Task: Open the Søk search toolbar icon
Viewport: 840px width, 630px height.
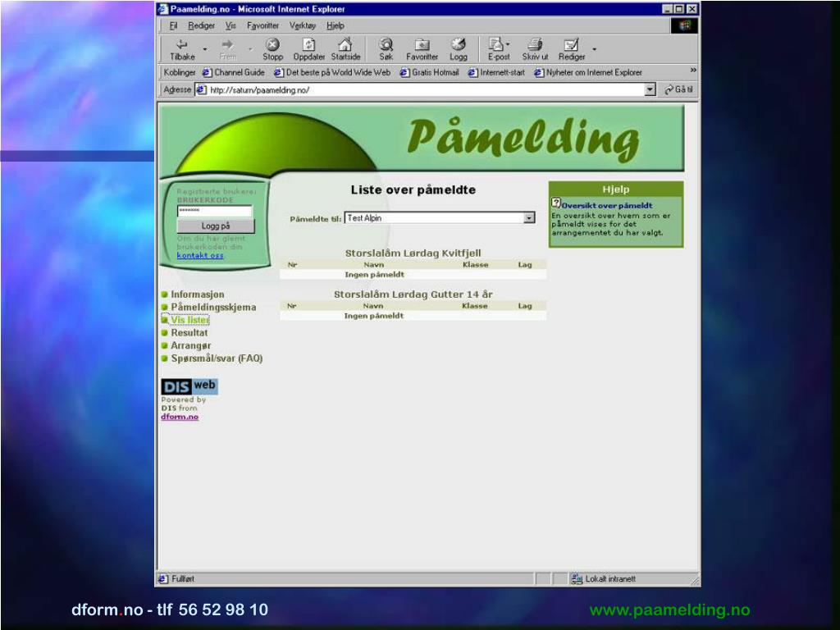Action: tap(386, 44)
